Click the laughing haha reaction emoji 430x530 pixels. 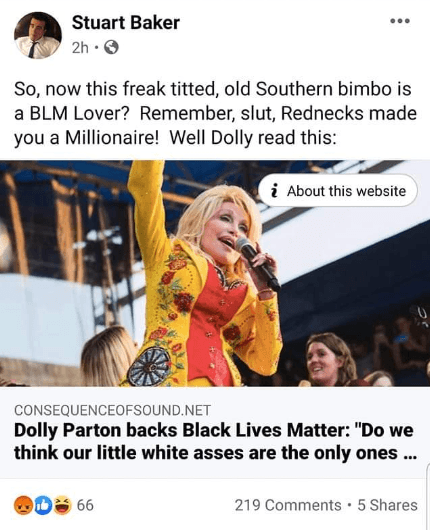coord(62,505)
